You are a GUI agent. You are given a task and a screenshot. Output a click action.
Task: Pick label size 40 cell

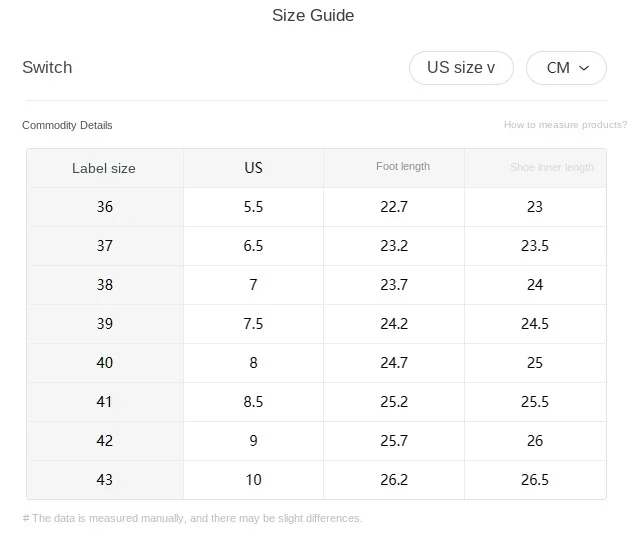coord(105,363)
